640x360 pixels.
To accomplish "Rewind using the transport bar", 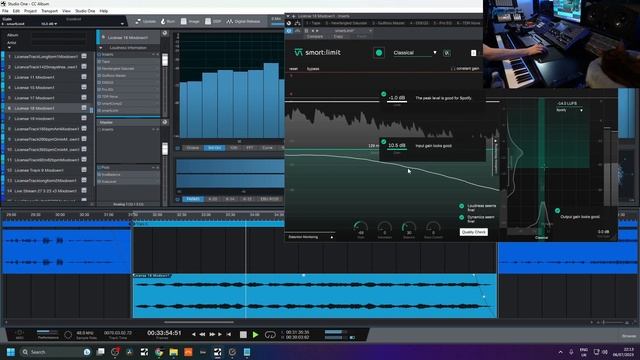I will [202, 334].
